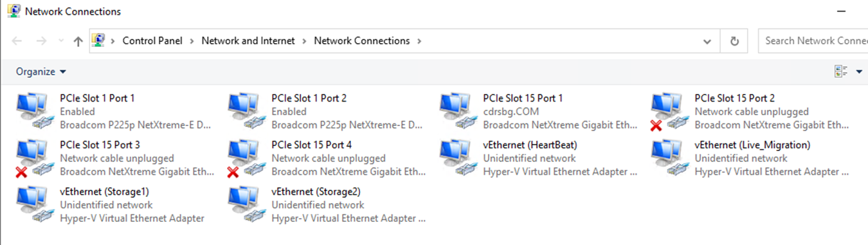
Task: Expand the address bar history dropdown
Action: pos(707,41)
